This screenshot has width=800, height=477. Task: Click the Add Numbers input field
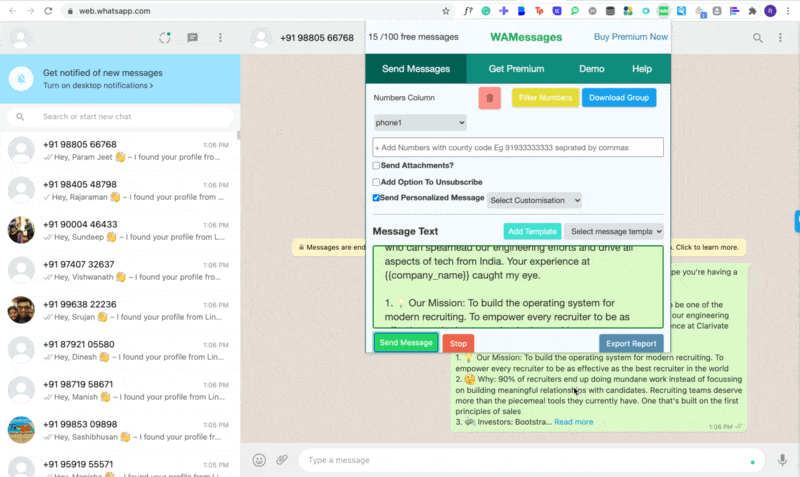[x=518, y=147]
